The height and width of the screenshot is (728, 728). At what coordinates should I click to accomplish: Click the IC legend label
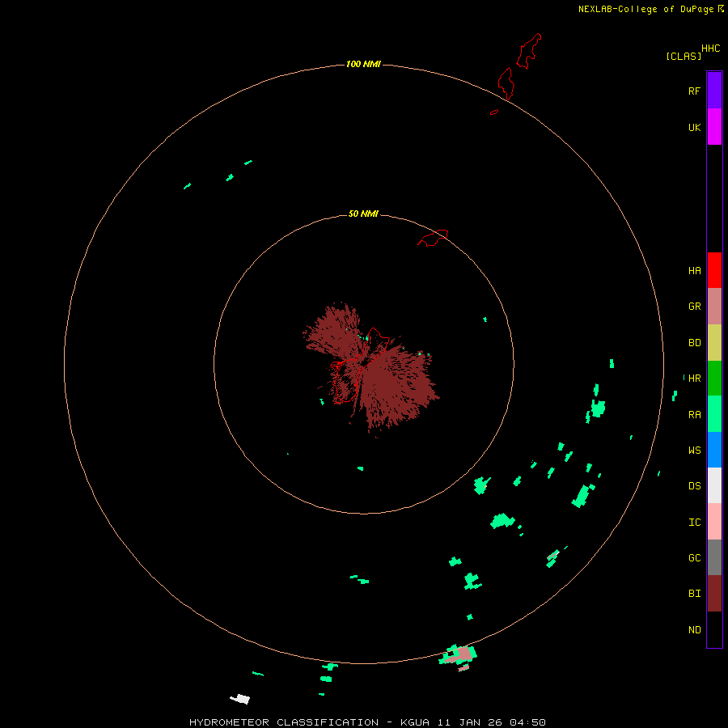tap(694, 523)
